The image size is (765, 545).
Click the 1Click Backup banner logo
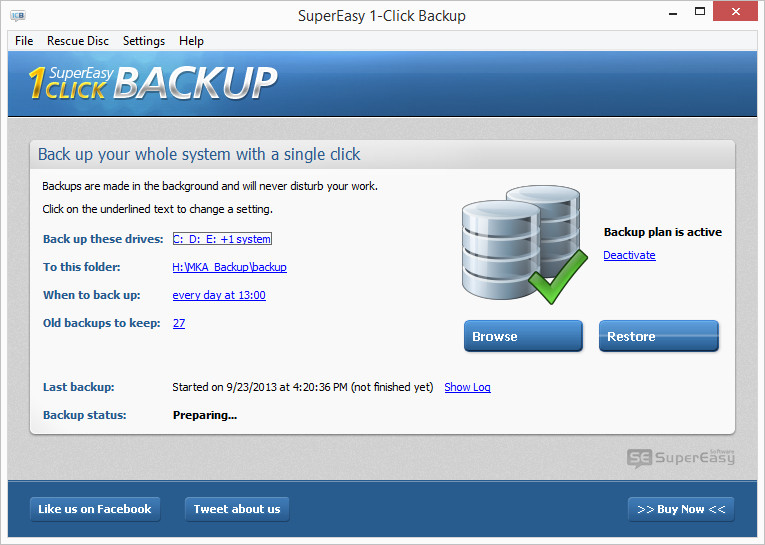tap(153, 83)
